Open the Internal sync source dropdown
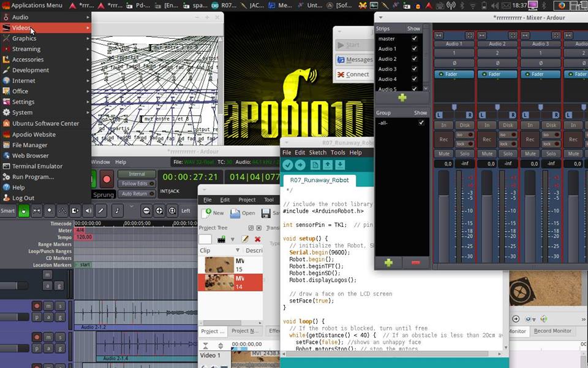The height and width of the screenshot is (368, 588). pyautogui.click(x=137, y=174)
